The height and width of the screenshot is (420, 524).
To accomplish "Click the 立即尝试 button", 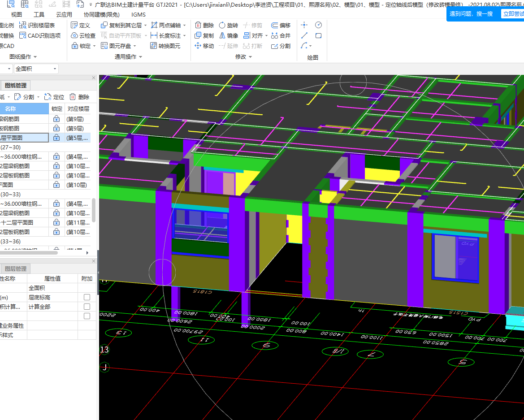I will [513, 14].
